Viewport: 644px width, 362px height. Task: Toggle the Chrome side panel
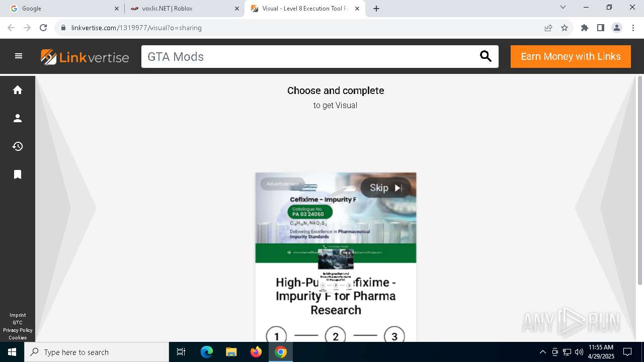pyautogui.click(x=601, y=28)
